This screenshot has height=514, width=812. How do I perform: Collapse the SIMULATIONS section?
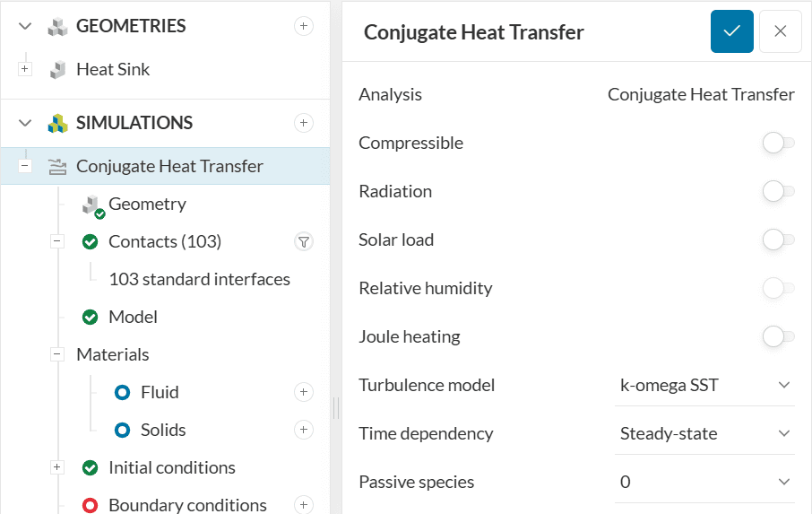[x=25, y=123]
